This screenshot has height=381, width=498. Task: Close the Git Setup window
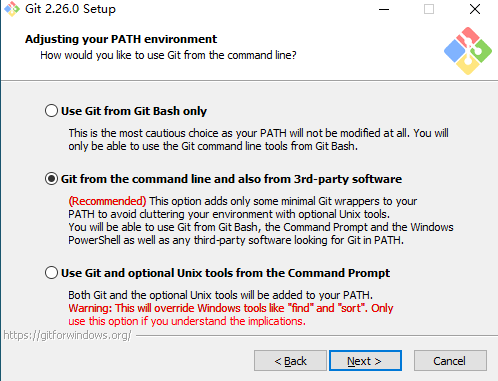pos(475,9)
